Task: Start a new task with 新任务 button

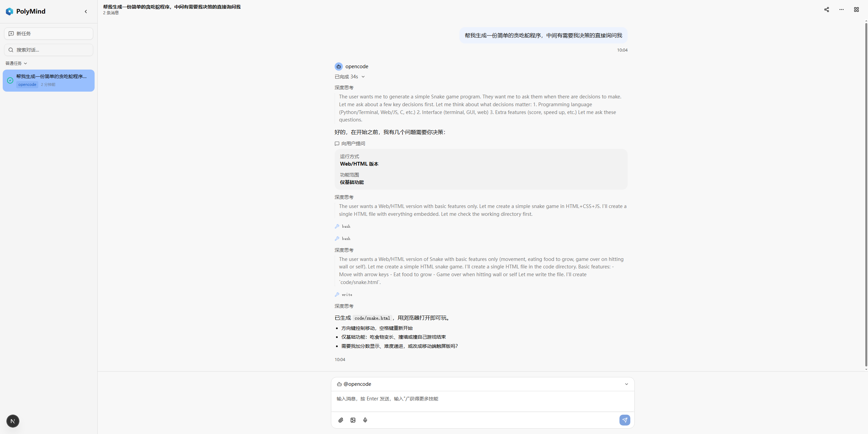Action: [x=48, y=34]
